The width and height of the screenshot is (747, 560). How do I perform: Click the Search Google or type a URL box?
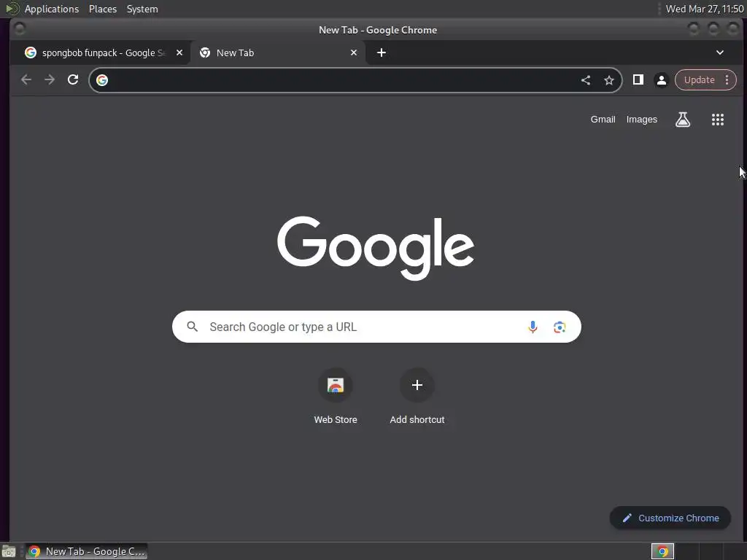click(x=376, y=327)
